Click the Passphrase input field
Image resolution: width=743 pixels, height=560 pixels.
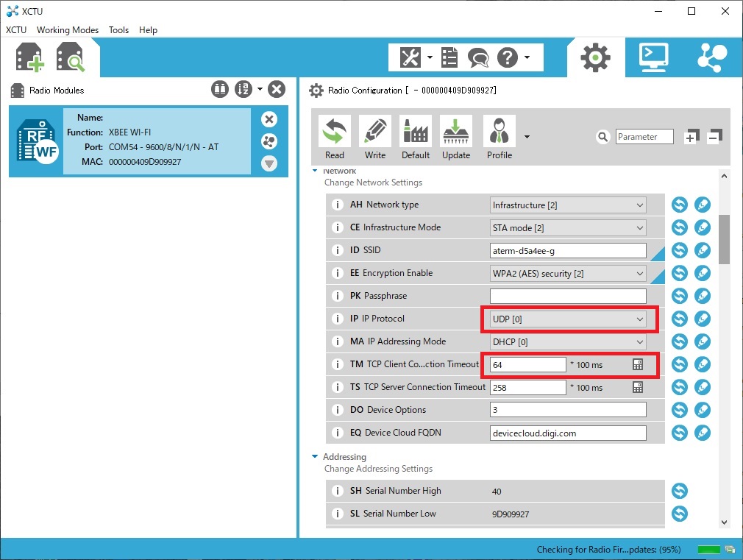[x=568, y=297]
